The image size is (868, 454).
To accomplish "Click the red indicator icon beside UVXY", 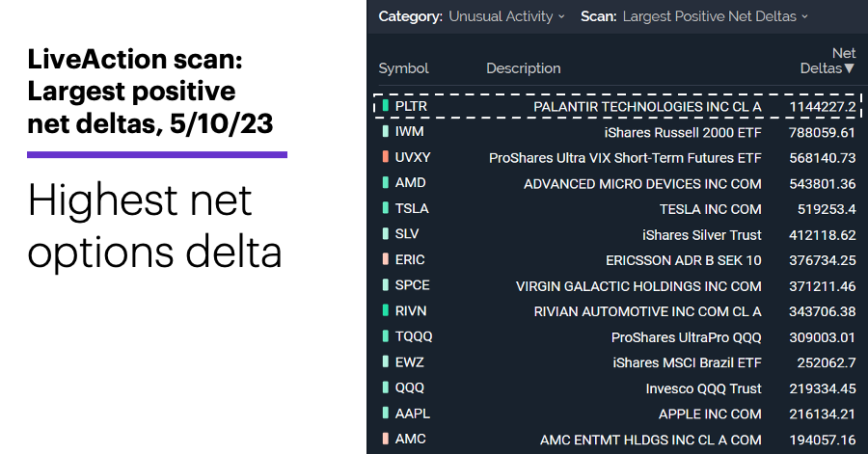I will [x=385, y=156].
